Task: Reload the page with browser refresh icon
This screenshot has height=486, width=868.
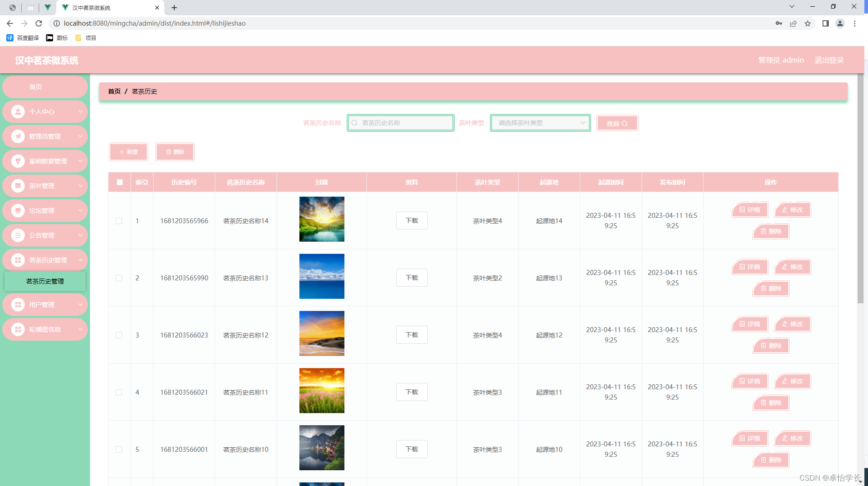Action: 39,23
